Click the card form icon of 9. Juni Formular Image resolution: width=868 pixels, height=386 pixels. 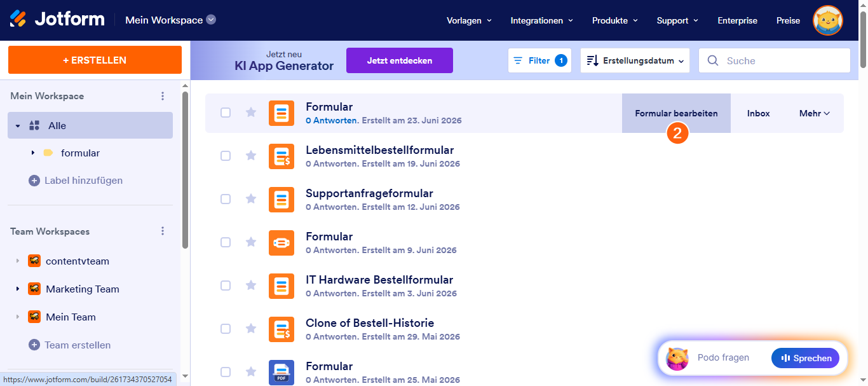[281, 243]
